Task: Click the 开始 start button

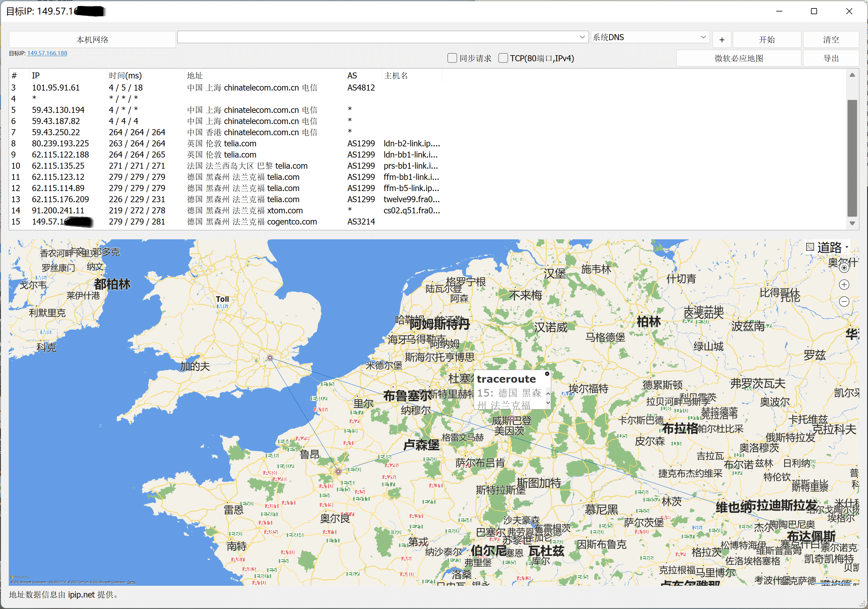Action: (x=767, y=39)
